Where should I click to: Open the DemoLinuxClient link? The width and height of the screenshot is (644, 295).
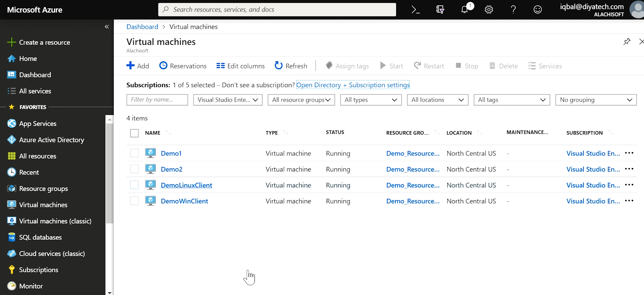[186, 185]
